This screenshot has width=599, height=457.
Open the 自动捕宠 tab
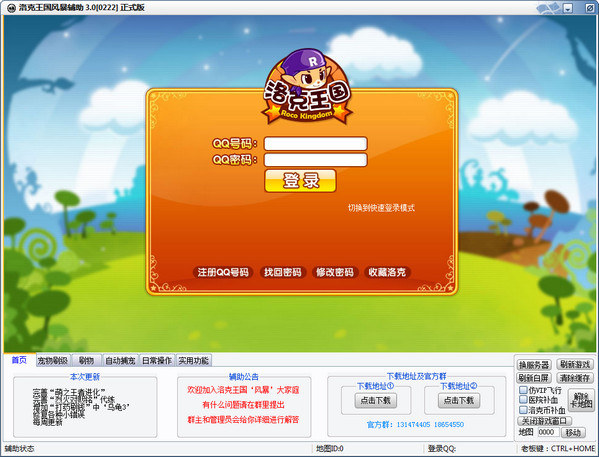120,360
